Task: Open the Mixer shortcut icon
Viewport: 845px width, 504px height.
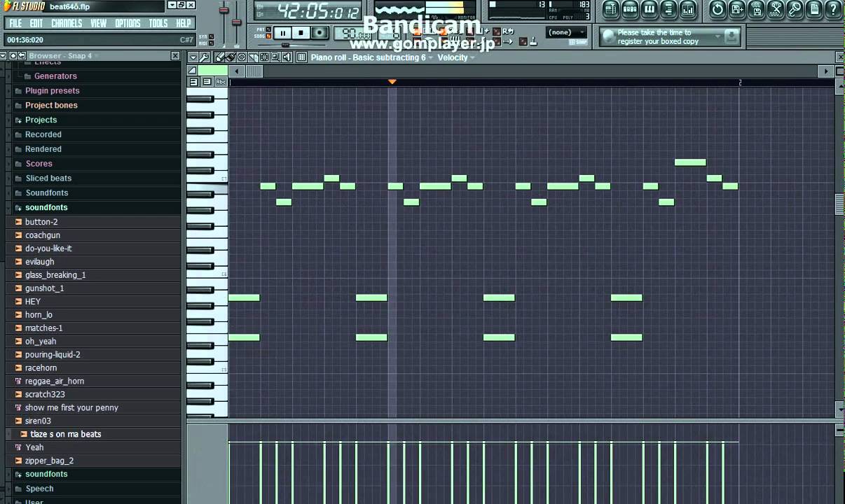Action: 687,9
